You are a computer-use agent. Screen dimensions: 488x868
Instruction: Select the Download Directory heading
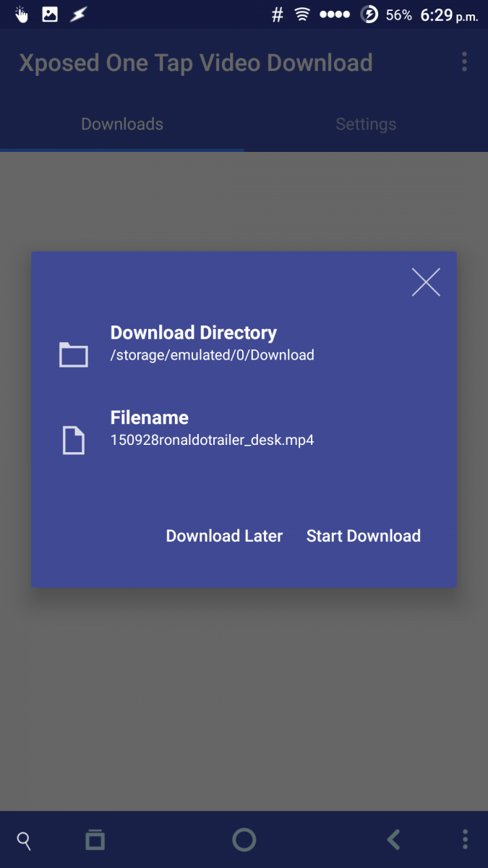pos(193,333)
